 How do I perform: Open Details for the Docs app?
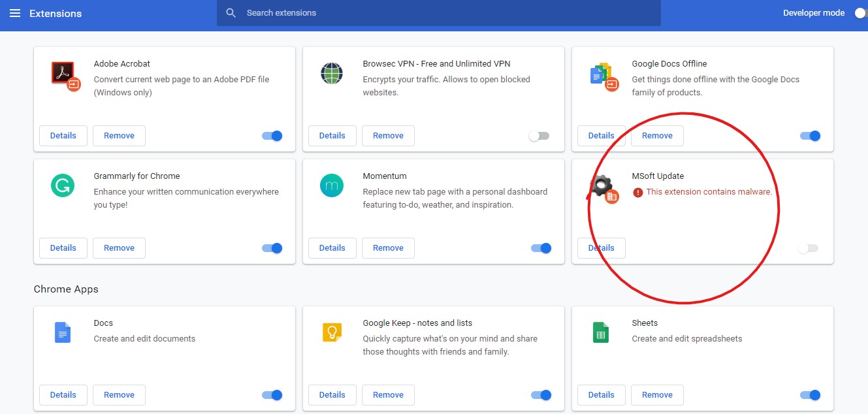tap(63, 395)
